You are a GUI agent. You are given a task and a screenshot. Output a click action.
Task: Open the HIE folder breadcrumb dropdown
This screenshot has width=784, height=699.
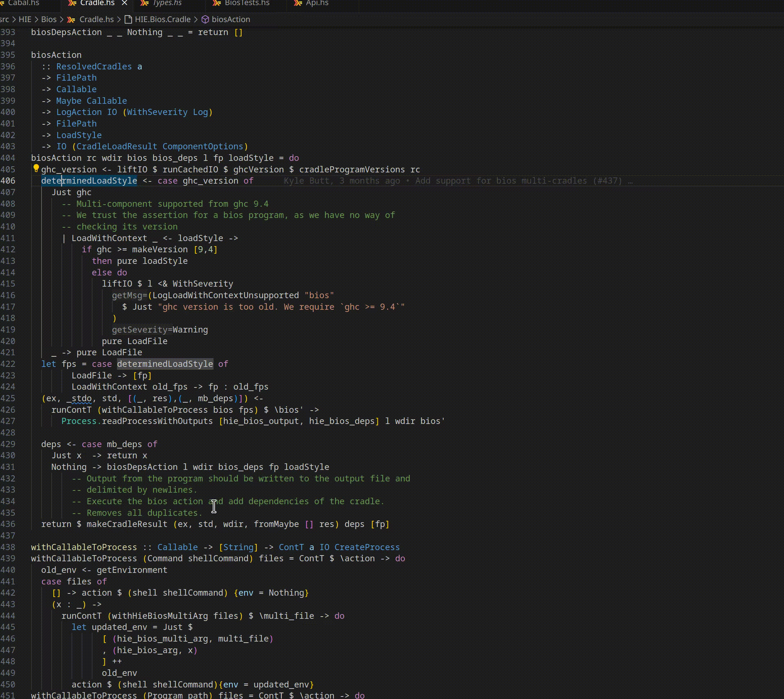(25, 19)
